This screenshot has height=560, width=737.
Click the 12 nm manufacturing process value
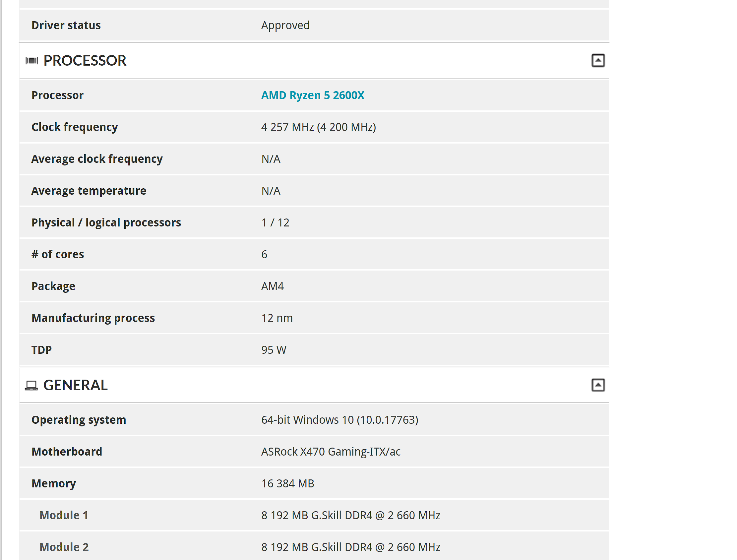click(x=277, y=318)
